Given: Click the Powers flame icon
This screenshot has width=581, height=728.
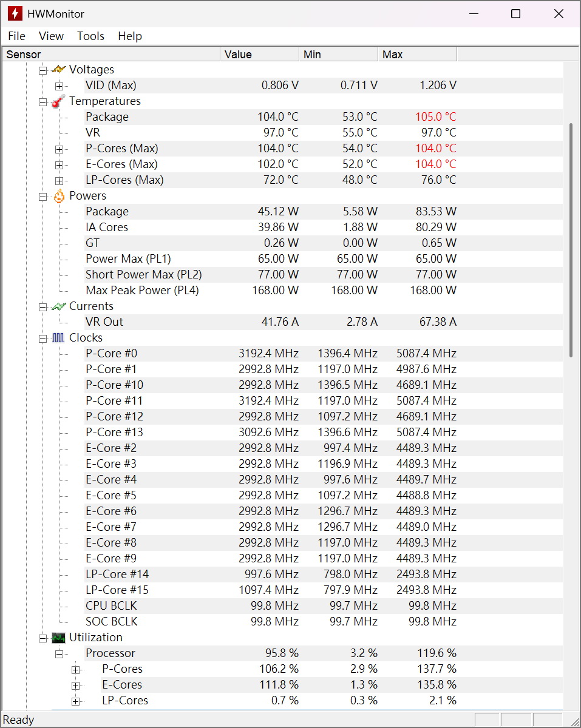Looking at the screenshot, I should click(x=58, y=196).
